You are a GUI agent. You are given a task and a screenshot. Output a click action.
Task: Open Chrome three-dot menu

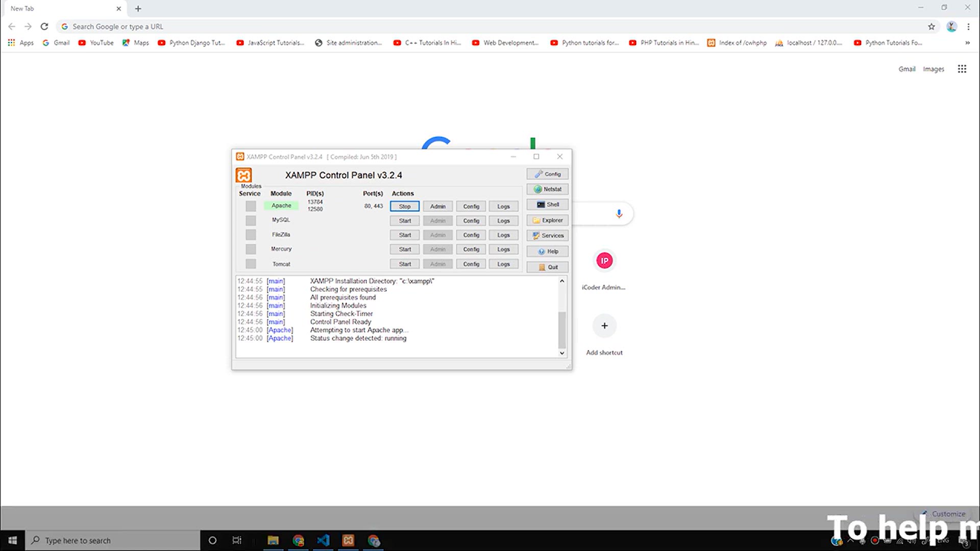[968, 27]
